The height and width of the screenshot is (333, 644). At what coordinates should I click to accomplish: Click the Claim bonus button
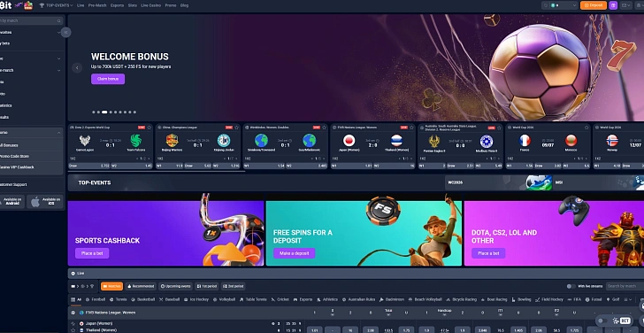108,79
